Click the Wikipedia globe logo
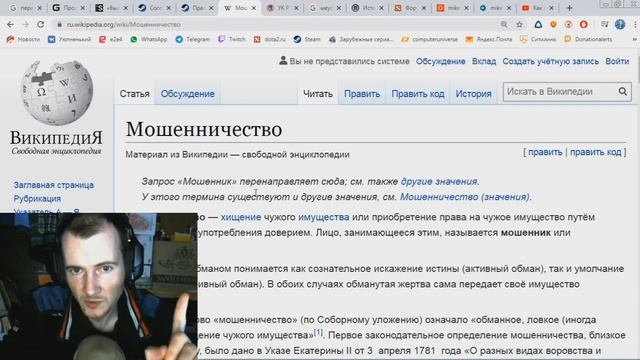This screenshot has height=360, width=640. [x=57, y=93]
